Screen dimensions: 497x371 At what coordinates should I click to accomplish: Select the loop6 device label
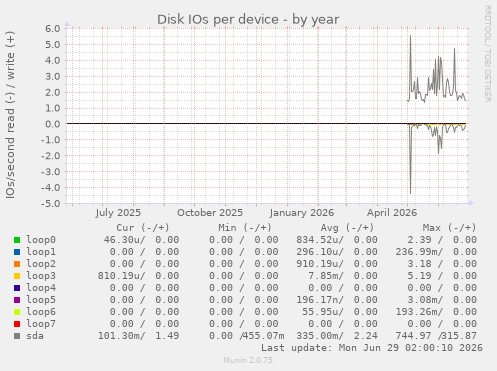41,312
